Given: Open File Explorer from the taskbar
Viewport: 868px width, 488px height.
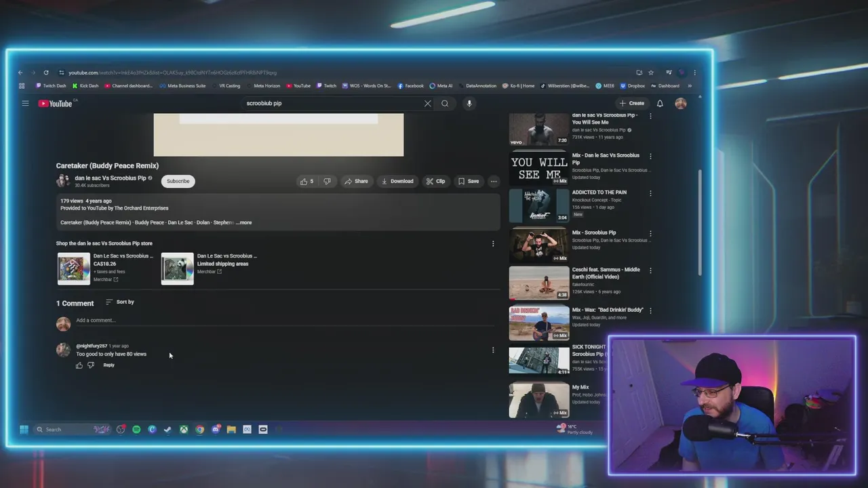Looking at the screenshot, I should (x=231, y=429).
